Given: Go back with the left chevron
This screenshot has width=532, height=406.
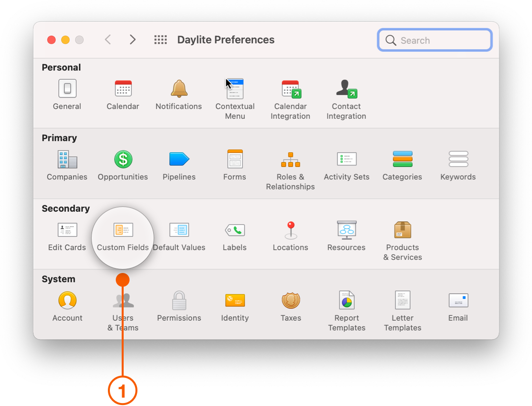Looking at the screenshot, I should pyautogui.click(x=108, y=40).
